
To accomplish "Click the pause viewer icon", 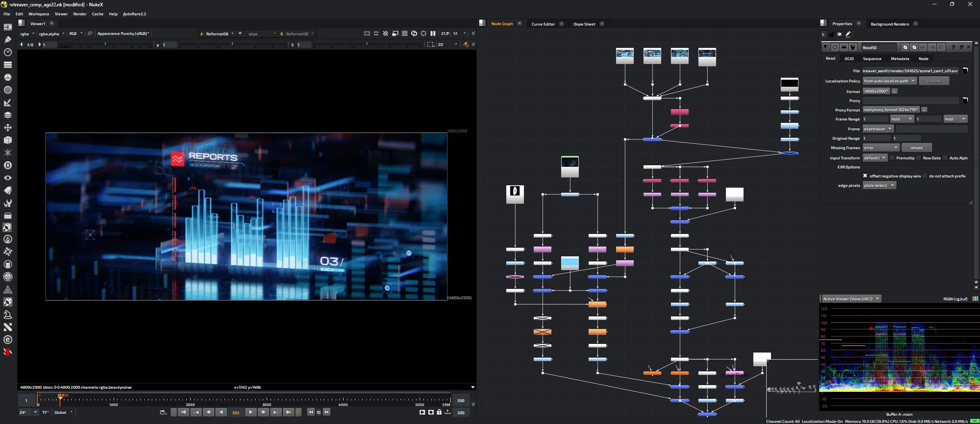I will click(x=433, y=33).
